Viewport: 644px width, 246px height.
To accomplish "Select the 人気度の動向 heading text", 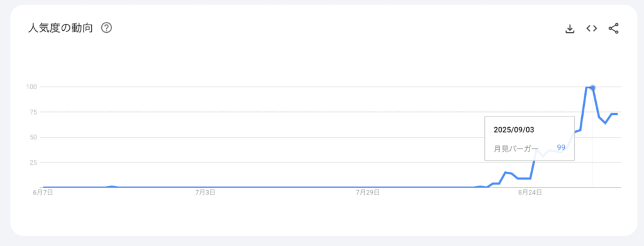I will 60,28.
